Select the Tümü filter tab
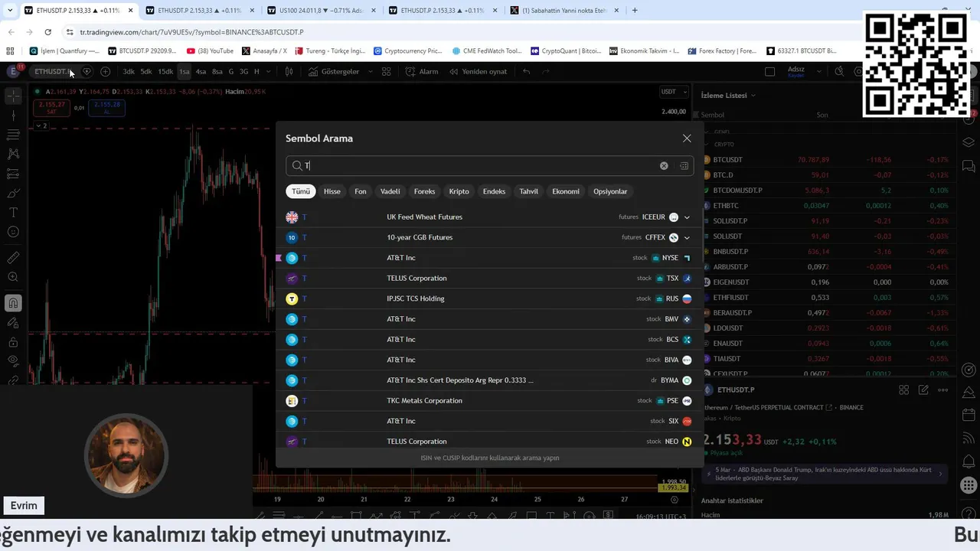The width and height of the screenshot is (980, 551). tap(301, 191)
